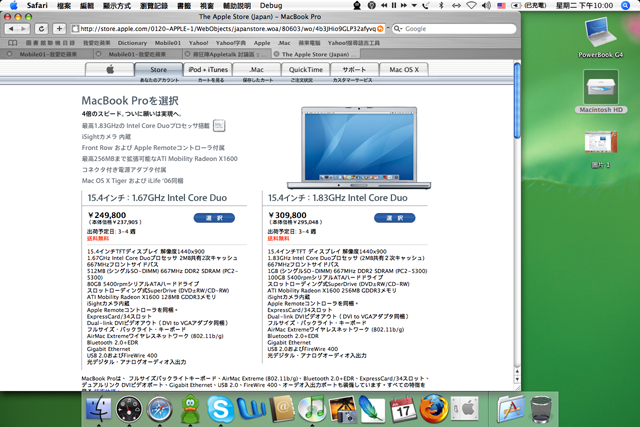
Task: Close the Apple Store (Japan) tab
Action: (x=277, y=54)
